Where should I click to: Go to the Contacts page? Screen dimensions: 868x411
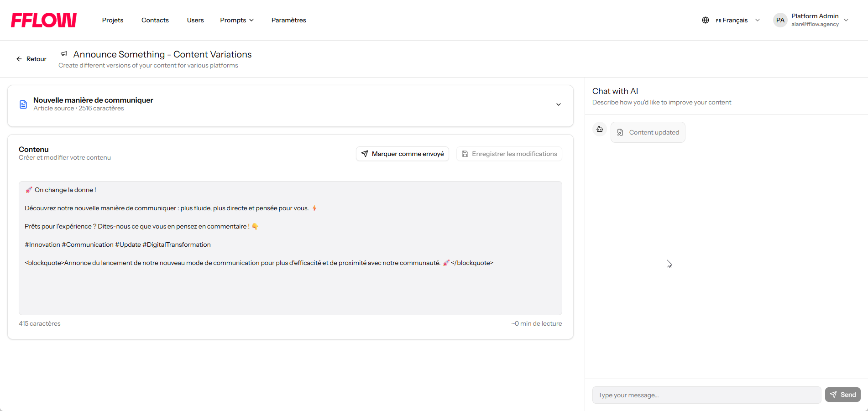click(x=155, y=20)
